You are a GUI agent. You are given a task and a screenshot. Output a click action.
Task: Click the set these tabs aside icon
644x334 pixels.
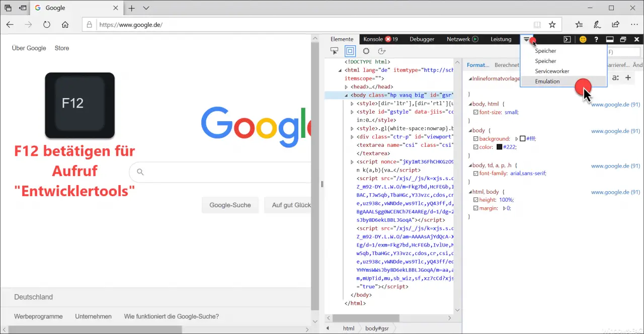tap(23, 8)
